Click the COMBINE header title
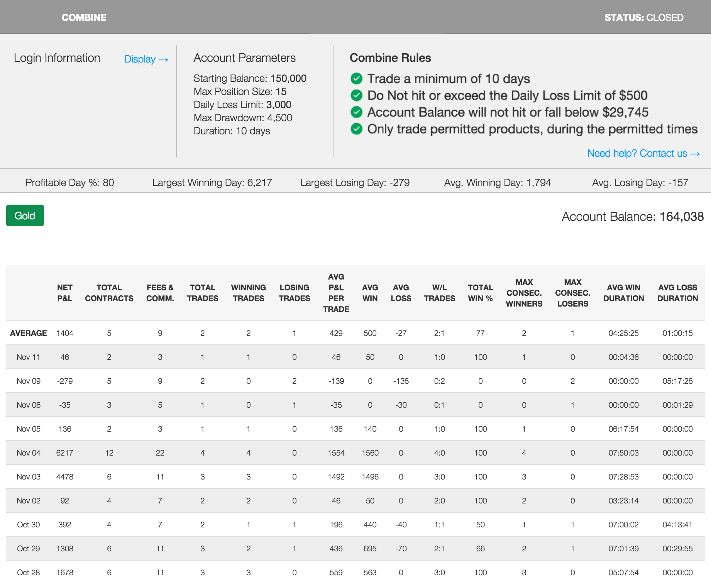711x588 pixels. pos(84,18)
